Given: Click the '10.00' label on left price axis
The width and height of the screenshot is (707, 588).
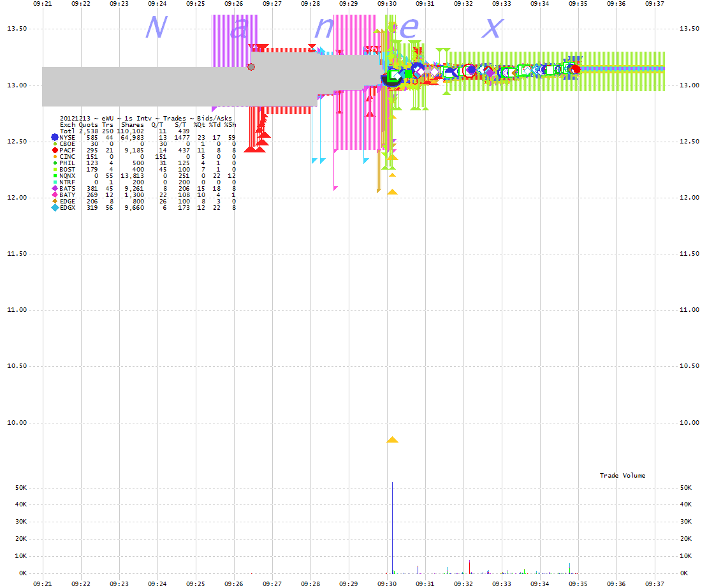Looking at the screenshot, I should (17, 423).
